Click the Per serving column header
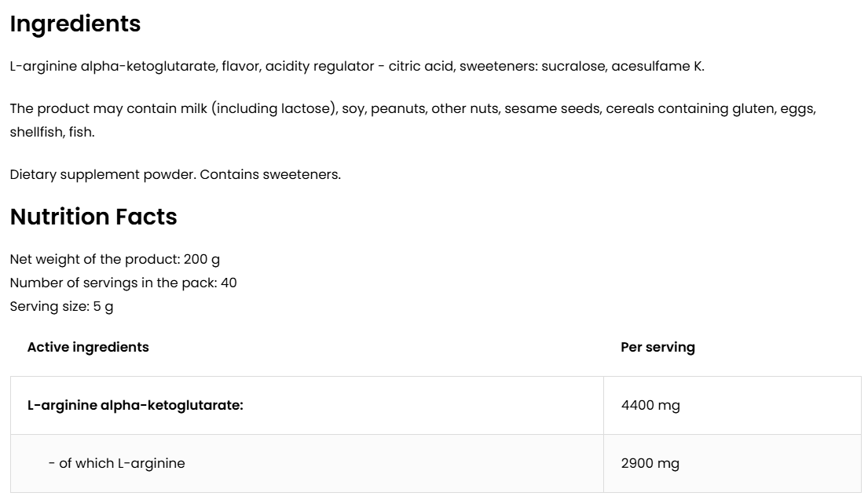 pos(657,347)
